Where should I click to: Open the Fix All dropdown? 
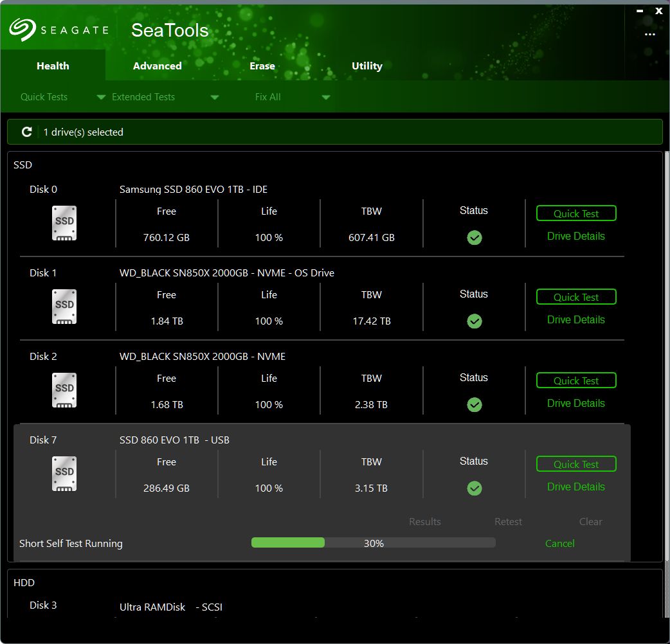(325, 98)
